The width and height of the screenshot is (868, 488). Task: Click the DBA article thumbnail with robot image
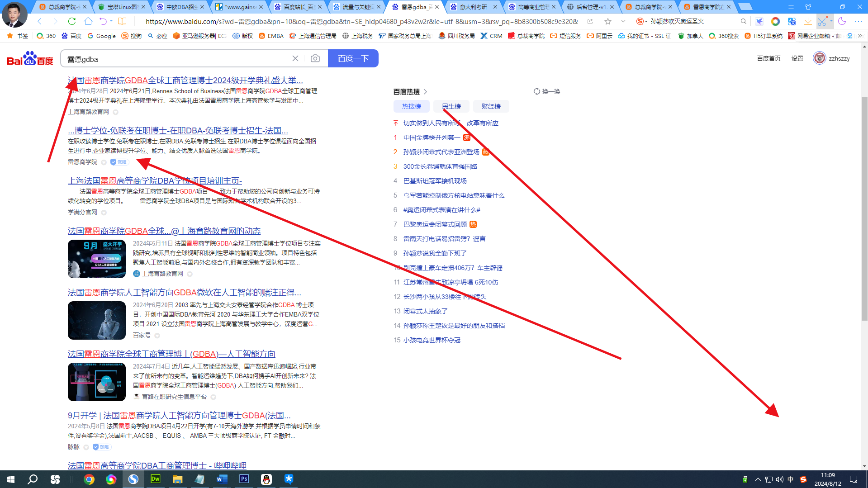[96, 320]
